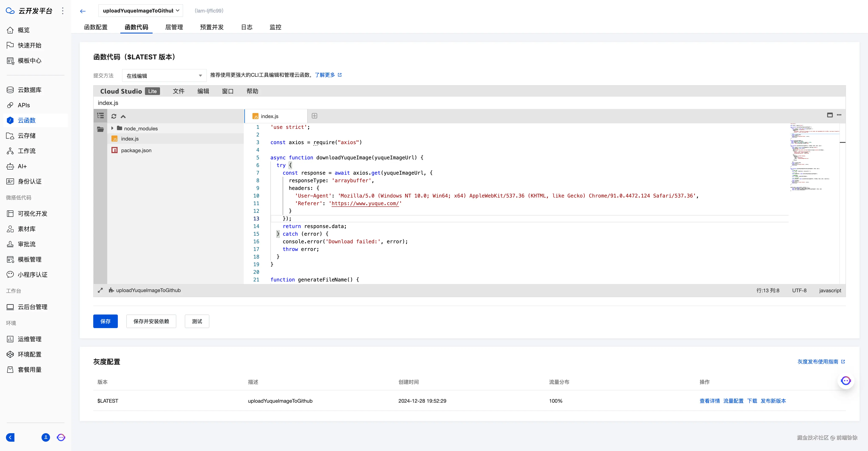Open the uploadYuqueImageToGithub function selector

[141, 10]
